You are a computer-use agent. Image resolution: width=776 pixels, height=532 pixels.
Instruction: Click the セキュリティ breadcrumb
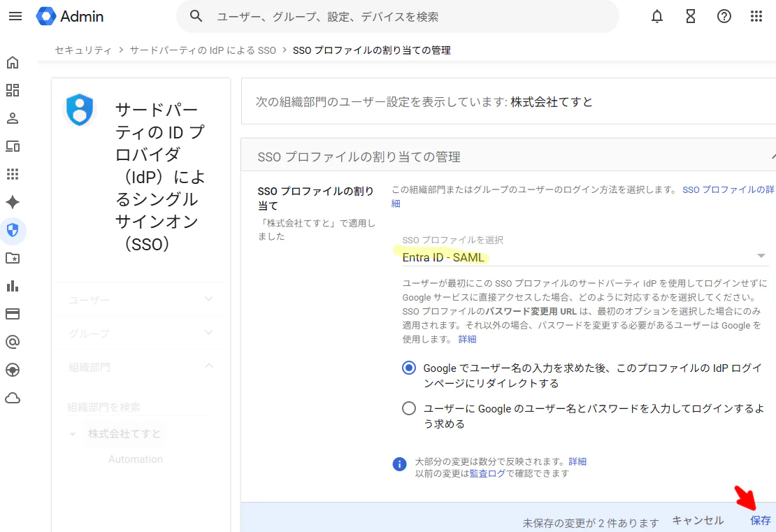click(x=83, y=50)
